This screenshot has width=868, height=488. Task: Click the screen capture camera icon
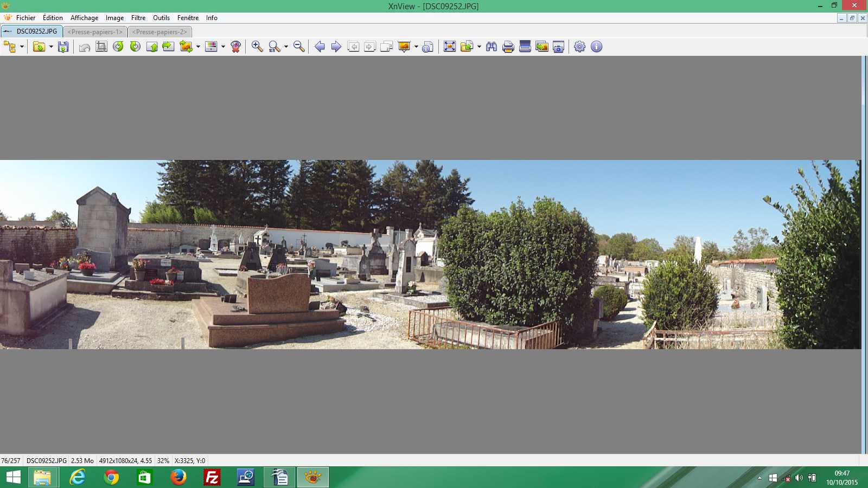[x=559, y=47]
